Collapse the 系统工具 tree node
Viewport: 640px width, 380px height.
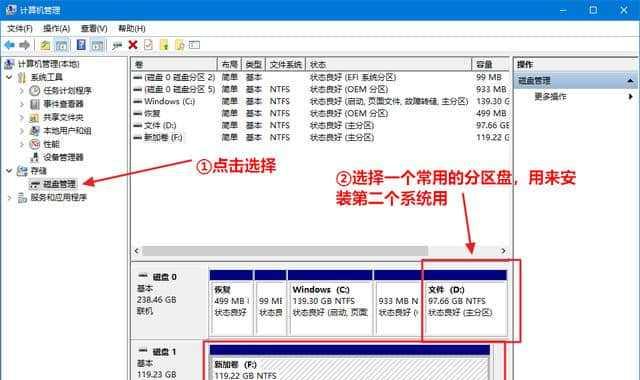(9, 77)
